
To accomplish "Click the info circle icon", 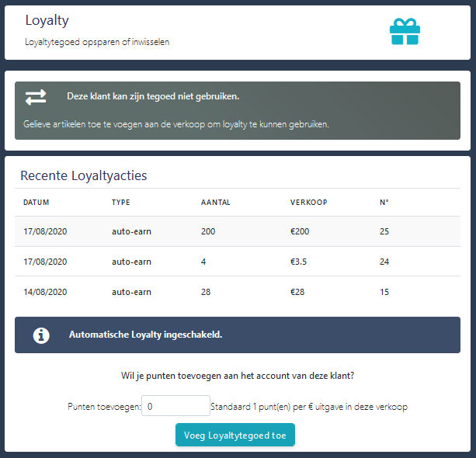I will pyautogui.click(x=41, y=335).
